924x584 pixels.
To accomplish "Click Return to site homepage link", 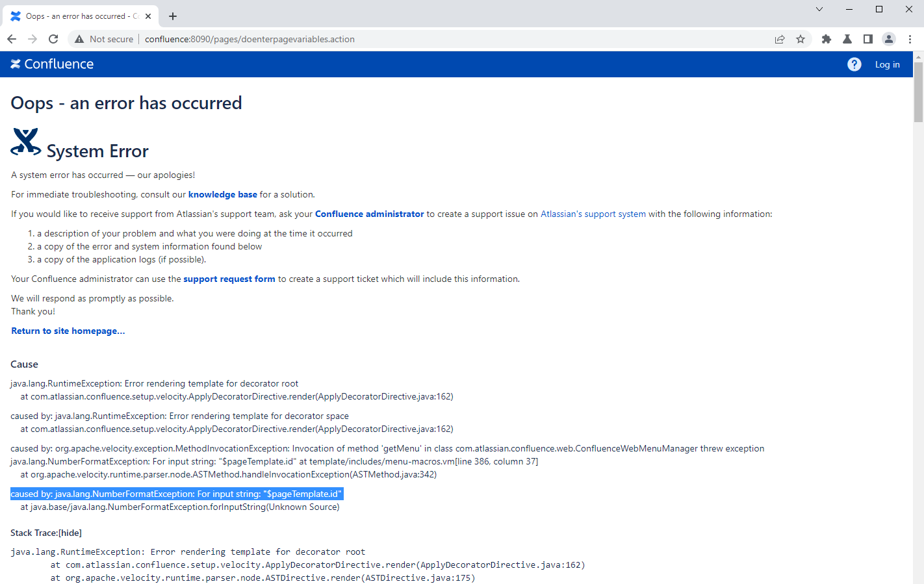I will coord(68,331).
